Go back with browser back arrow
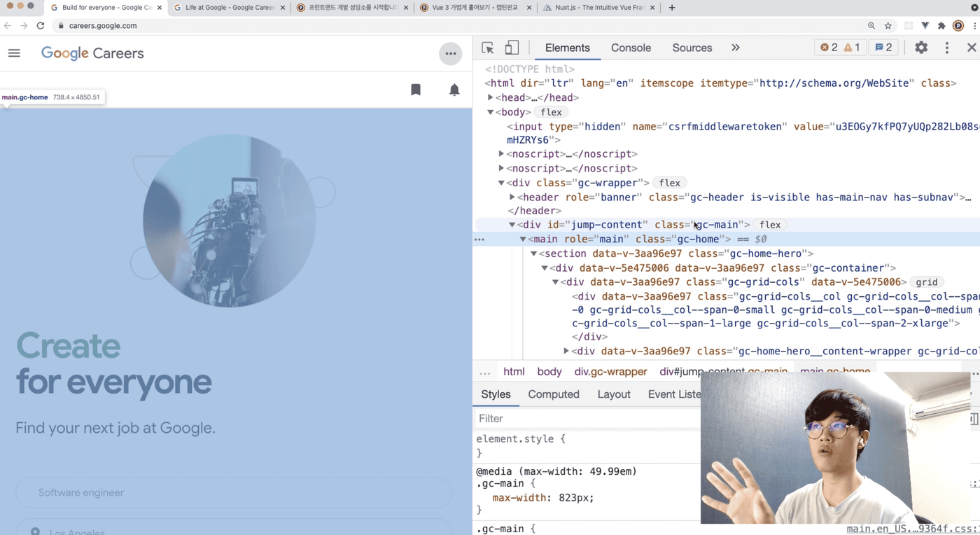 7,25
